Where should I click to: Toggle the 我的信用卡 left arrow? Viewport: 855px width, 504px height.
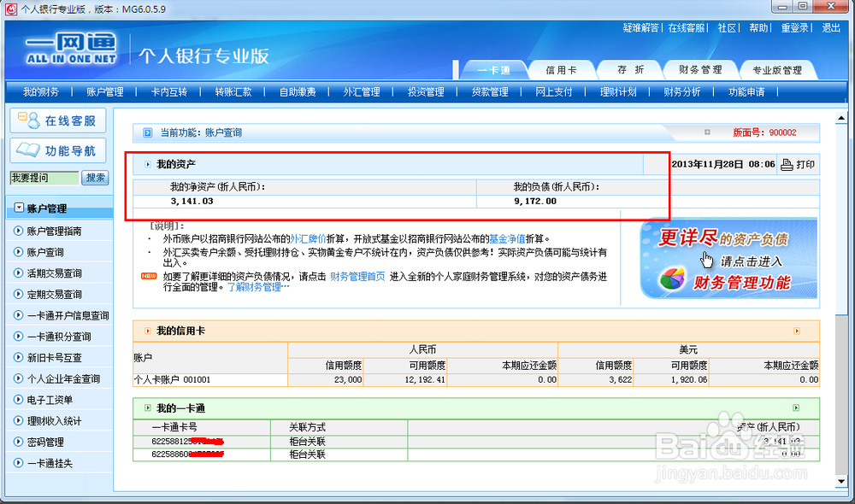click(x=148, y=331)
